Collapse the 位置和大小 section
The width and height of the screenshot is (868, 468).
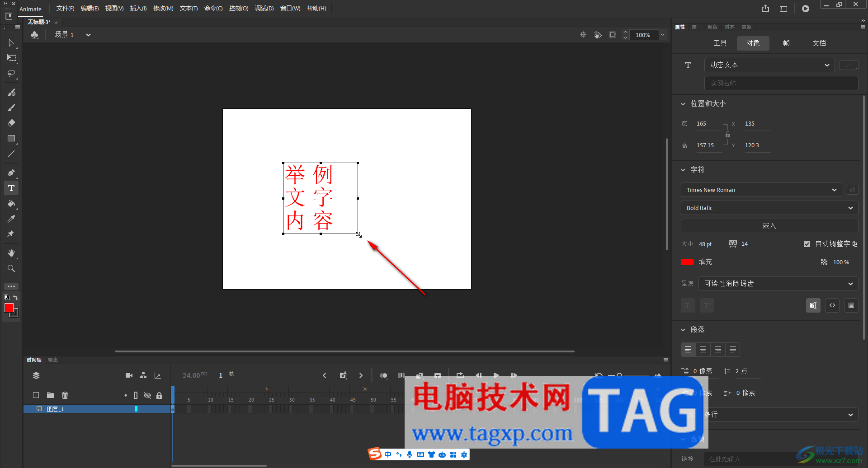tap(683, 104)
